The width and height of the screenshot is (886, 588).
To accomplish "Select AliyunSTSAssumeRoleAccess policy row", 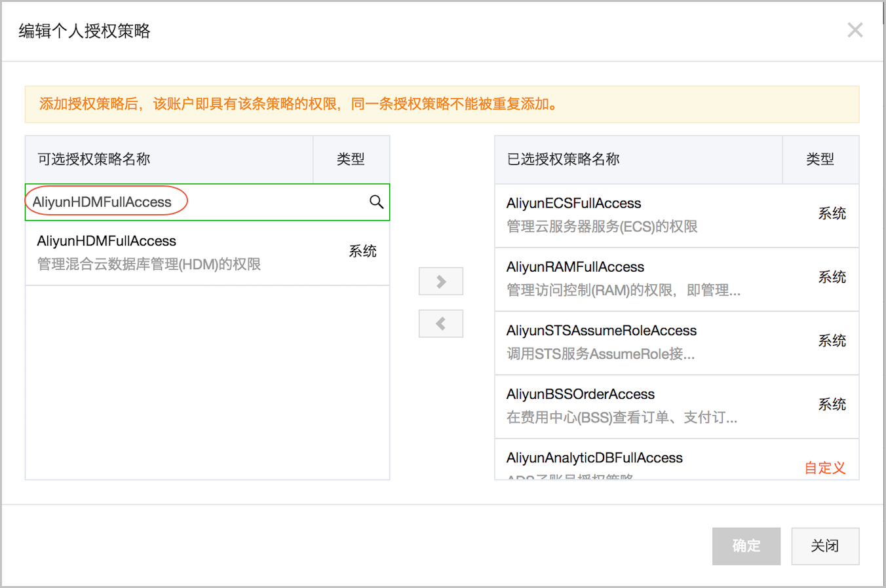I will (x=676, y=342).
